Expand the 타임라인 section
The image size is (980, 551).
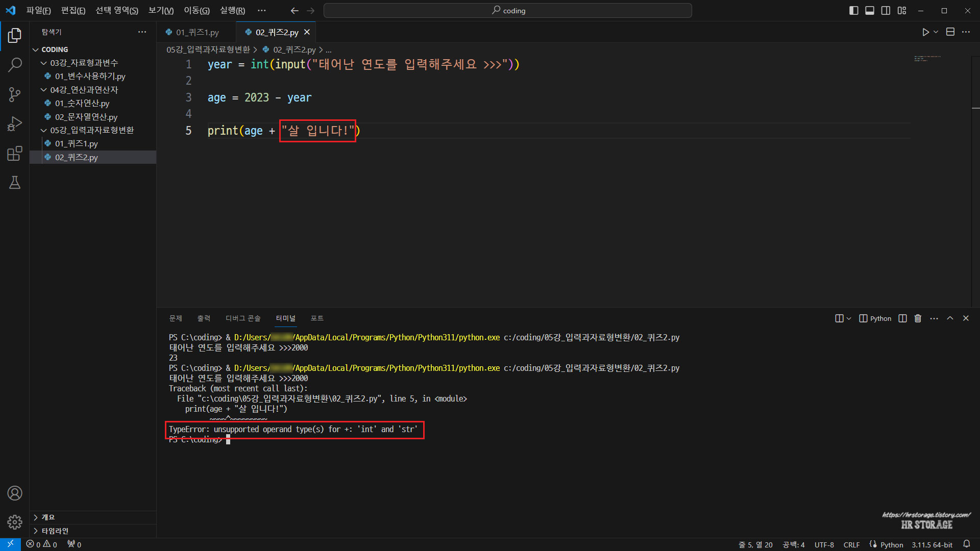point(55,531)
